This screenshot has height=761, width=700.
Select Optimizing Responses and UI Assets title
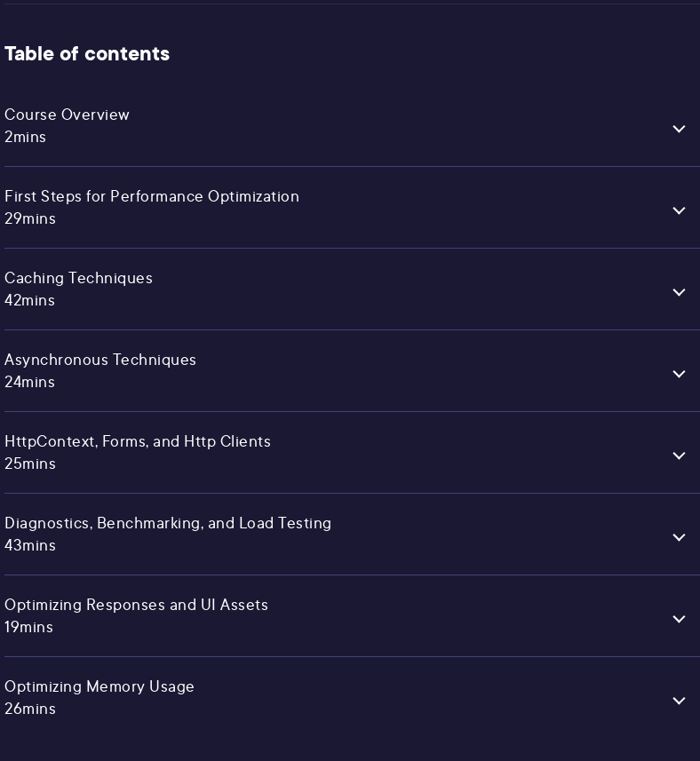(x=137, y=605)
